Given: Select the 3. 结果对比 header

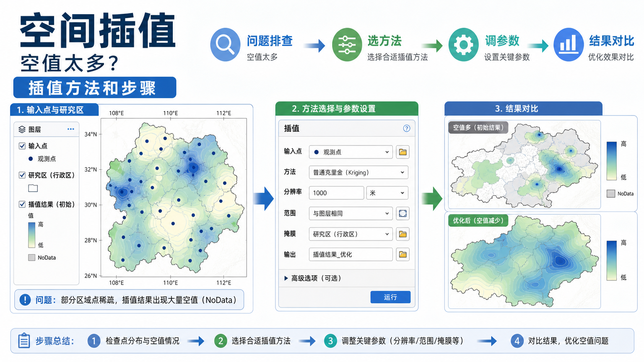Looking at the screenshot, I should click(x=523, y=109).
